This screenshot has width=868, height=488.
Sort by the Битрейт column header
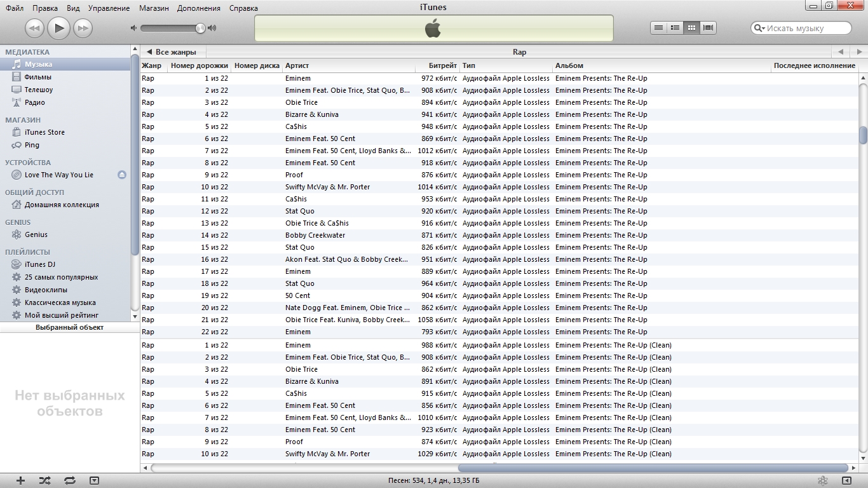(437, 65)
